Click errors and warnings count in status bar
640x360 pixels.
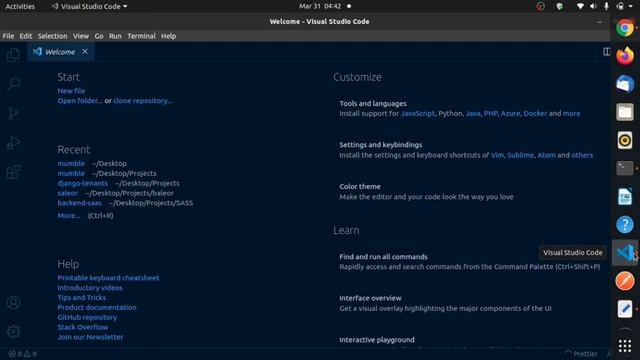pos(23,354)
